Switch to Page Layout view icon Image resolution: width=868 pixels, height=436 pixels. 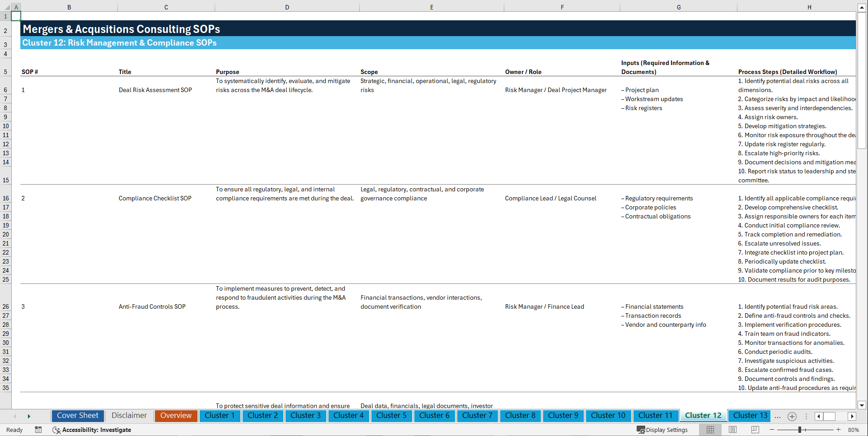(x=732, y=430)
